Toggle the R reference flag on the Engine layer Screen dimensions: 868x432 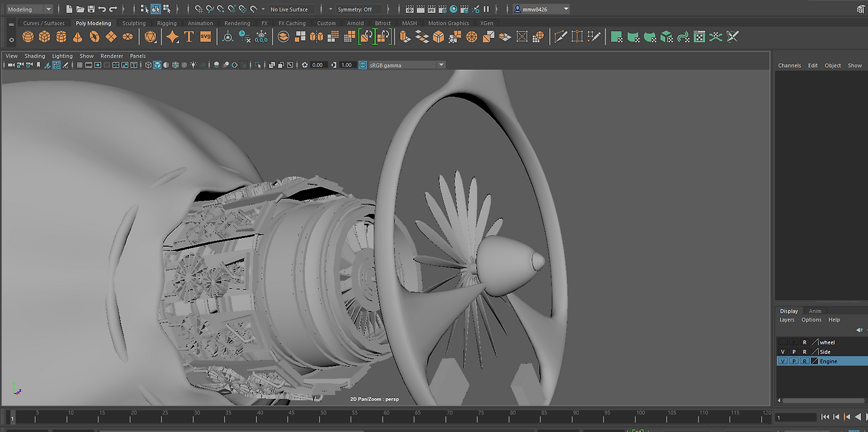tap(805, 361)
